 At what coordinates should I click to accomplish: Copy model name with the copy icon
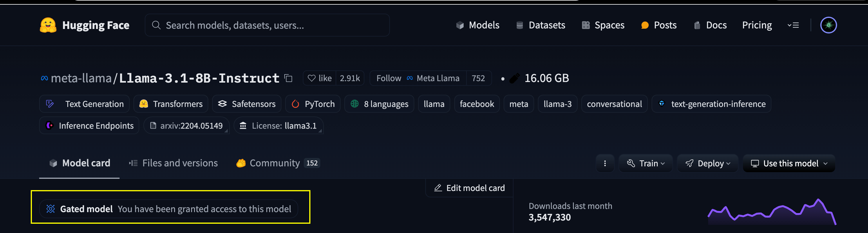(x=288, y=79)
